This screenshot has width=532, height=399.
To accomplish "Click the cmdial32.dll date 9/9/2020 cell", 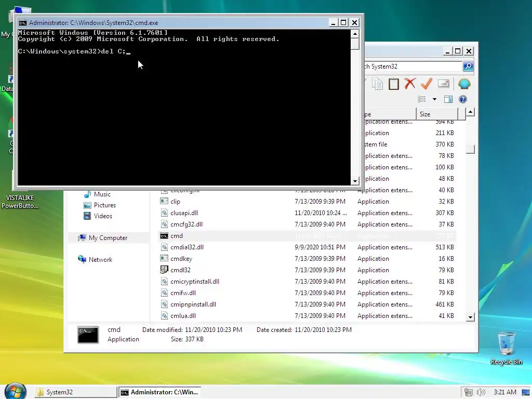I will tap(320, 247).
